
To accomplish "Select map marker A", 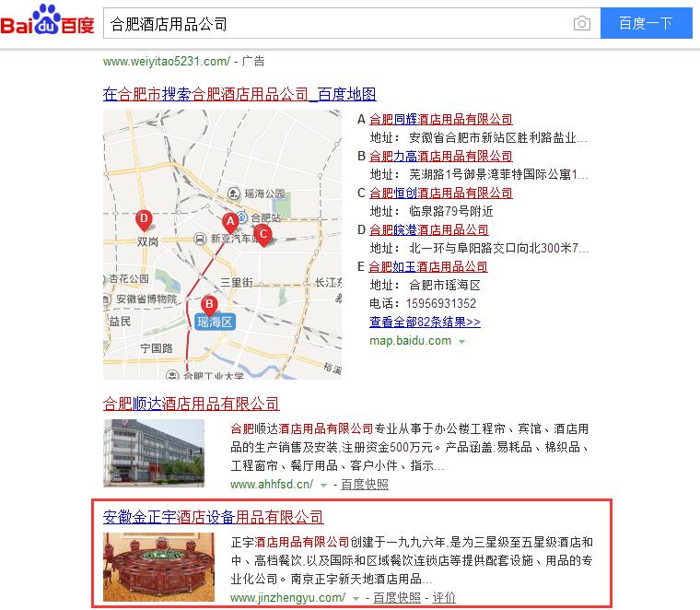I will point(230,223).
